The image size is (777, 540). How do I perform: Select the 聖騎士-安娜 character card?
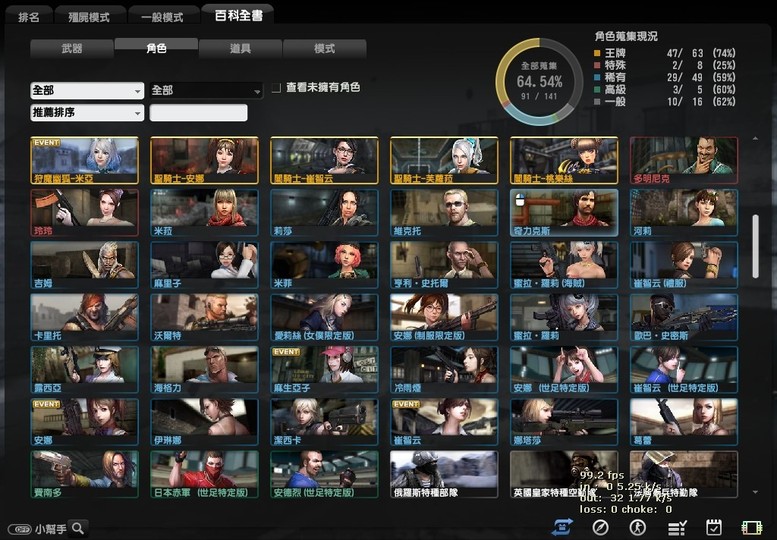click(205, 161)
